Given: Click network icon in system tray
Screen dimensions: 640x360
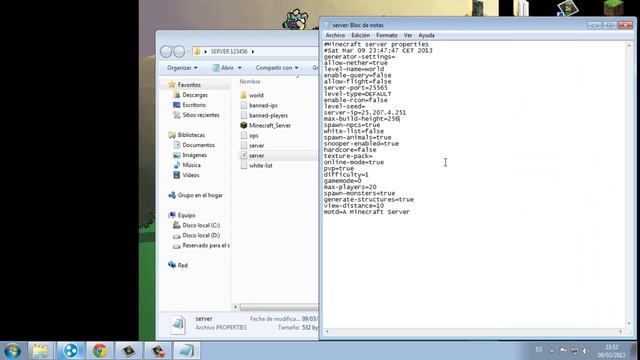Looking at the screenshot, I should point(574,350).
